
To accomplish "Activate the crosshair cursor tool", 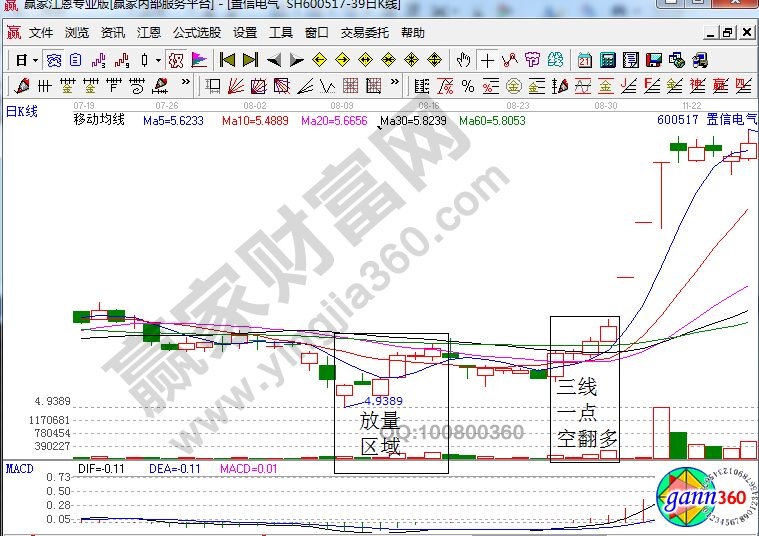I will point(487,59).
